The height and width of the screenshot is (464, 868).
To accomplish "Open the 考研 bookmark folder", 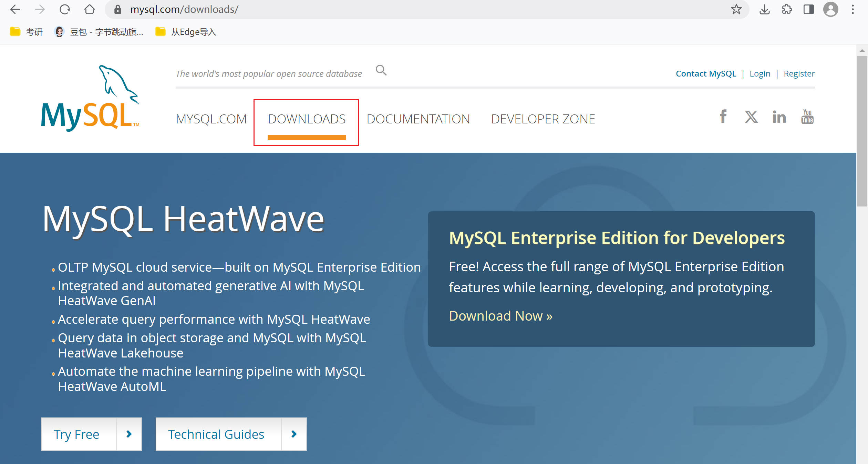I will pos(27,32).
